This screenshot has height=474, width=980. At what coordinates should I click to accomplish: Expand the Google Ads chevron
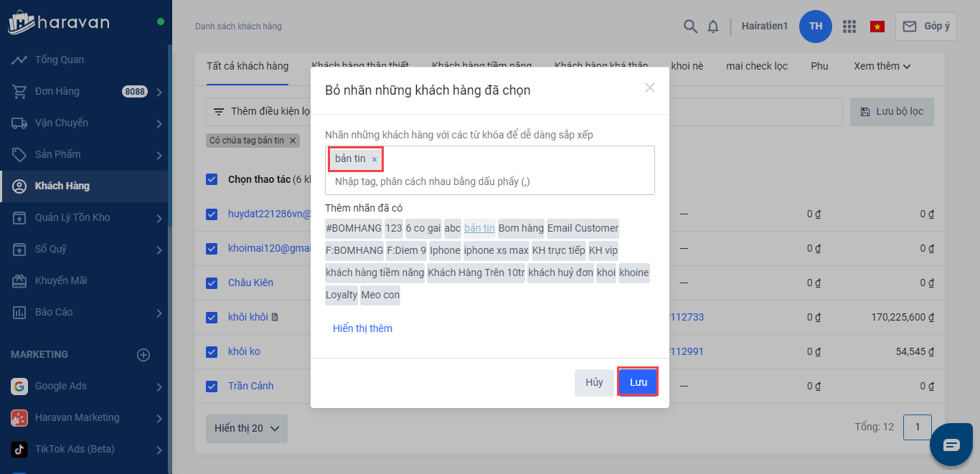tap(159, 387)
